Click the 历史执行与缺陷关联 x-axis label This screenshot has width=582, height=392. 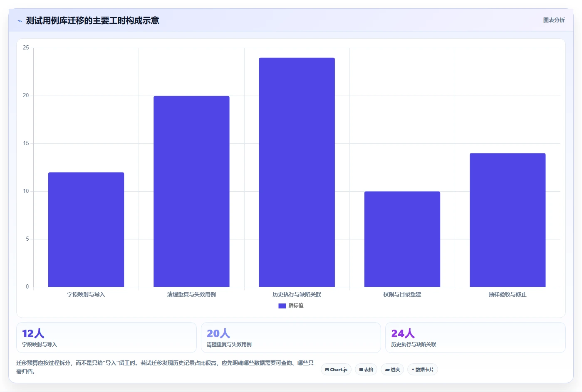pyautogui.click(x=297, y=294)
